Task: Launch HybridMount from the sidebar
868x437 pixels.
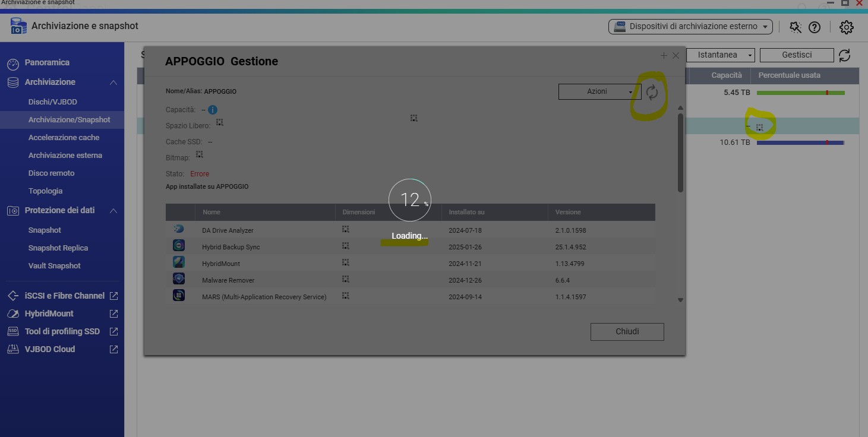Action: (49, 313)
